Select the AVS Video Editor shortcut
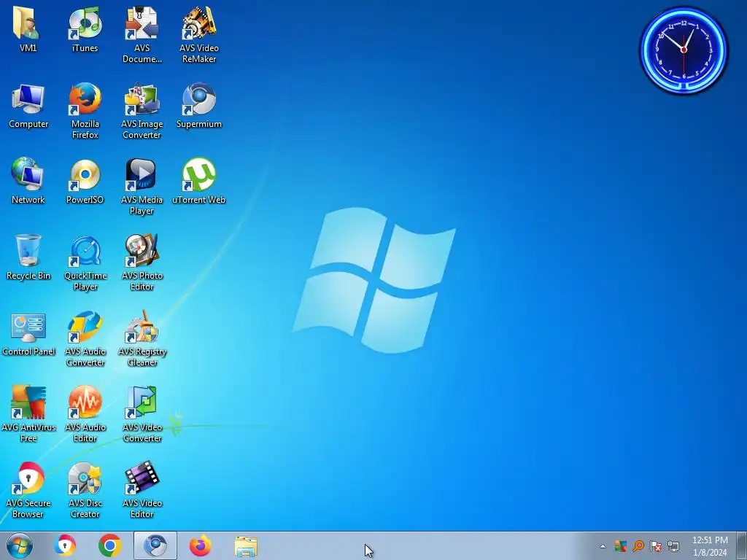Screen dimensions: 747x560 click(x=142, y=490)
